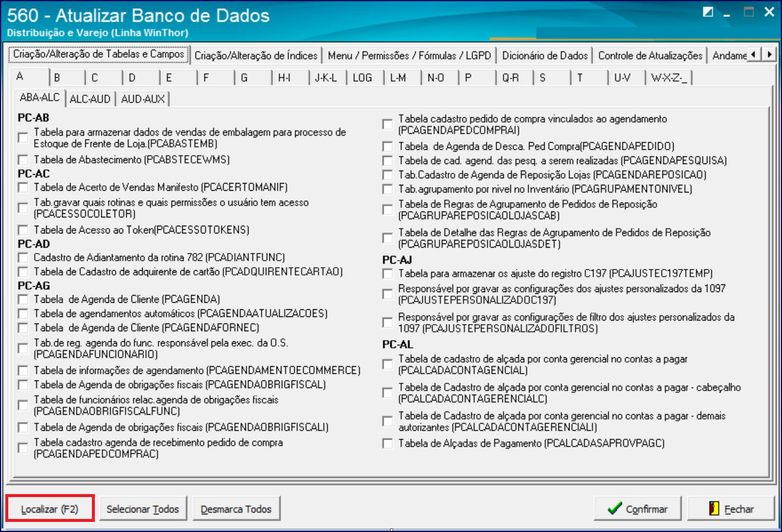Select letter tab T
The height and width of the screenshot is (532, 782).
589,78
